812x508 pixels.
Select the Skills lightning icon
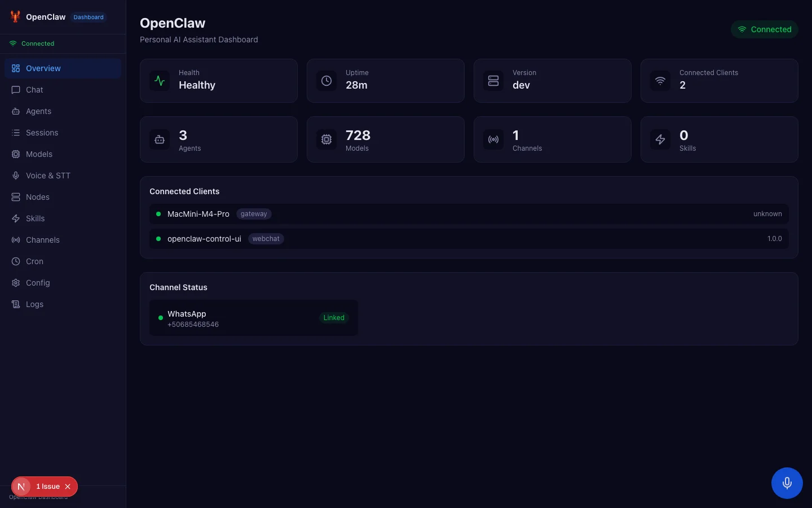[x=15, y=218]
